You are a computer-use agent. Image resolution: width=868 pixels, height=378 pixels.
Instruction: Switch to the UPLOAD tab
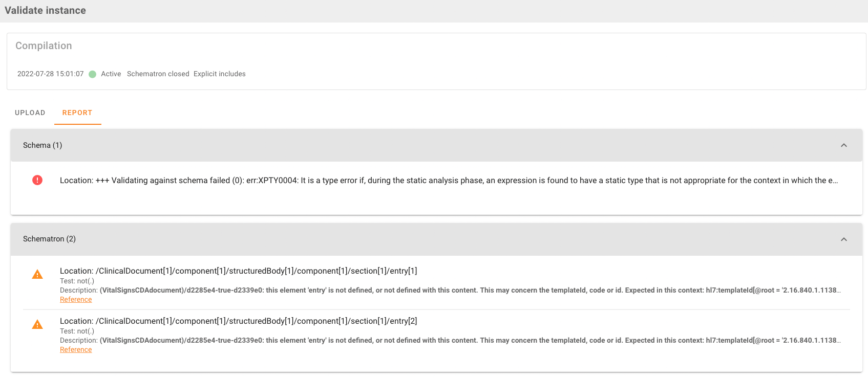30,113
